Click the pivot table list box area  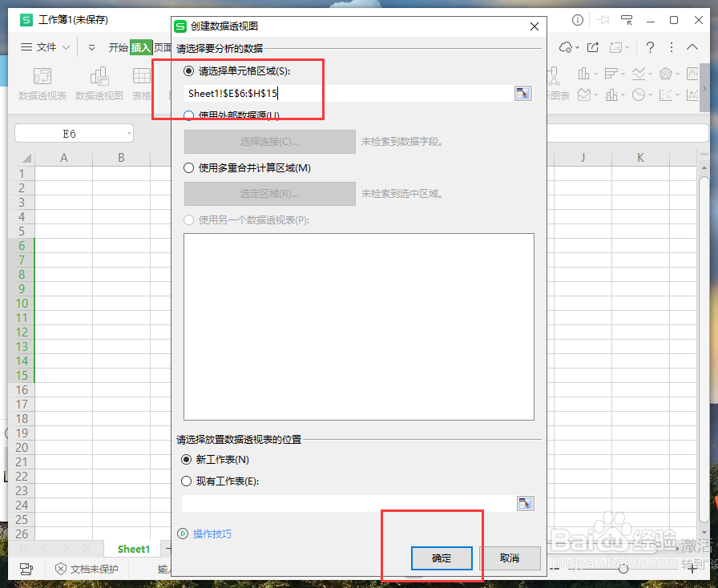[359, 327]
